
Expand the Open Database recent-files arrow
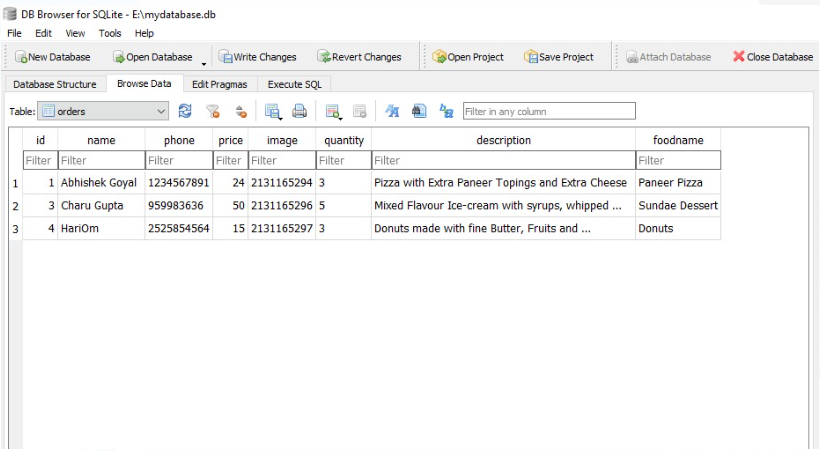203,63
